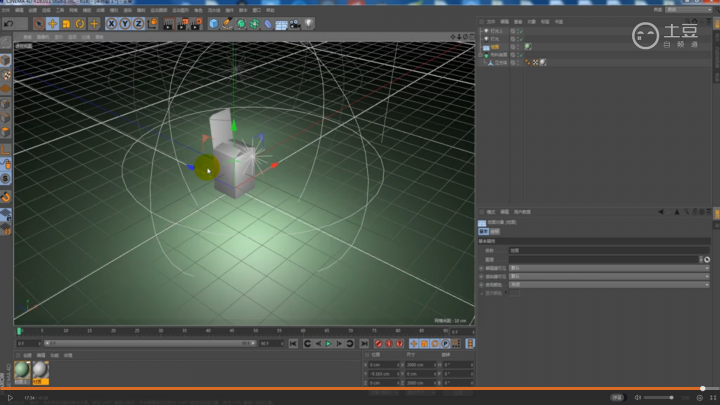This screenshot has width=720, height=405.
Task: Open the layout dropdown at top right
Action: pos(690,10)
